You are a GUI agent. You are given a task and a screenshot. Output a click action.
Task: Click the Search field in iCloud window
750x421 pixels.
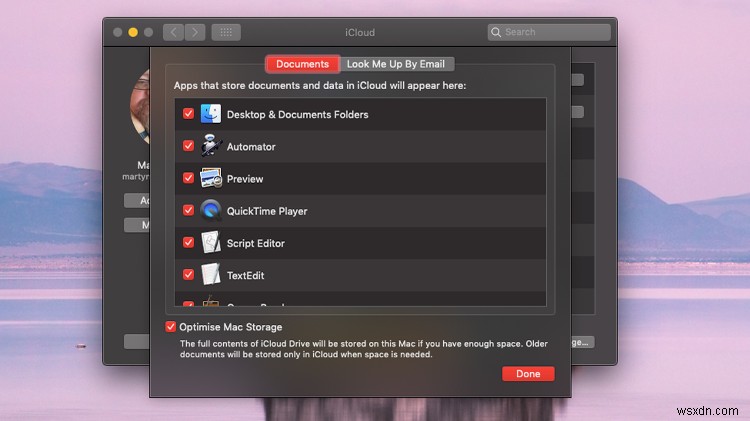tap(549, 32)
